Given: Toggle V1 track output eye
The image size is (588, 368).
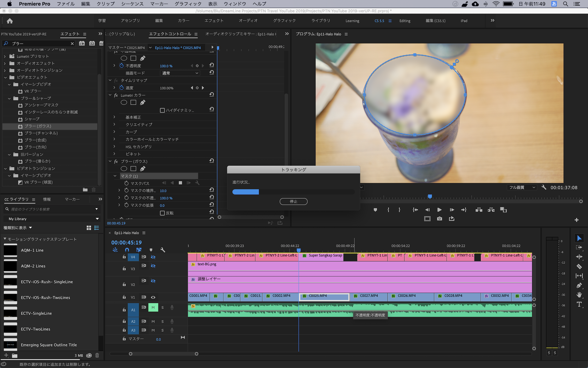Looking at the screenshot, I should (153, 297).
